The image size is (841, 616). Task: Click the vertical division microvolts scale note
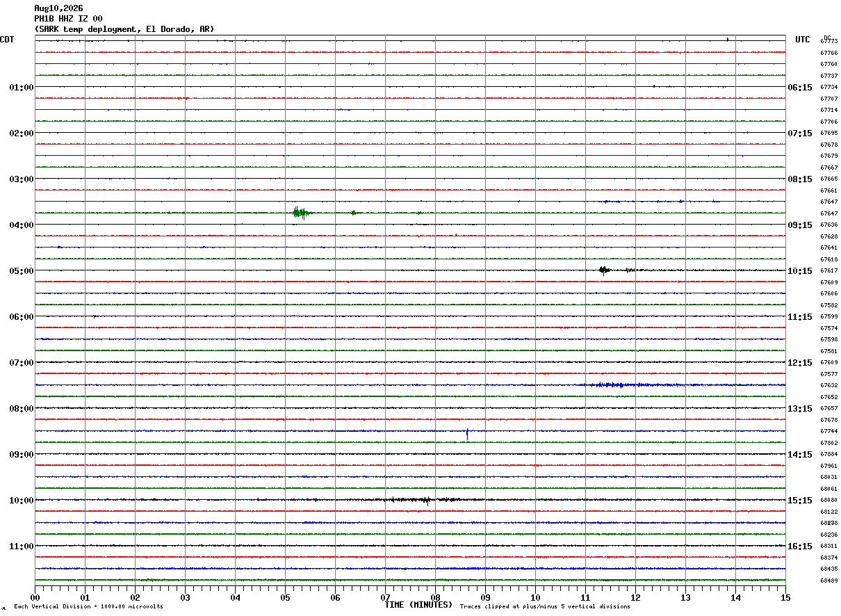point(88,606)
